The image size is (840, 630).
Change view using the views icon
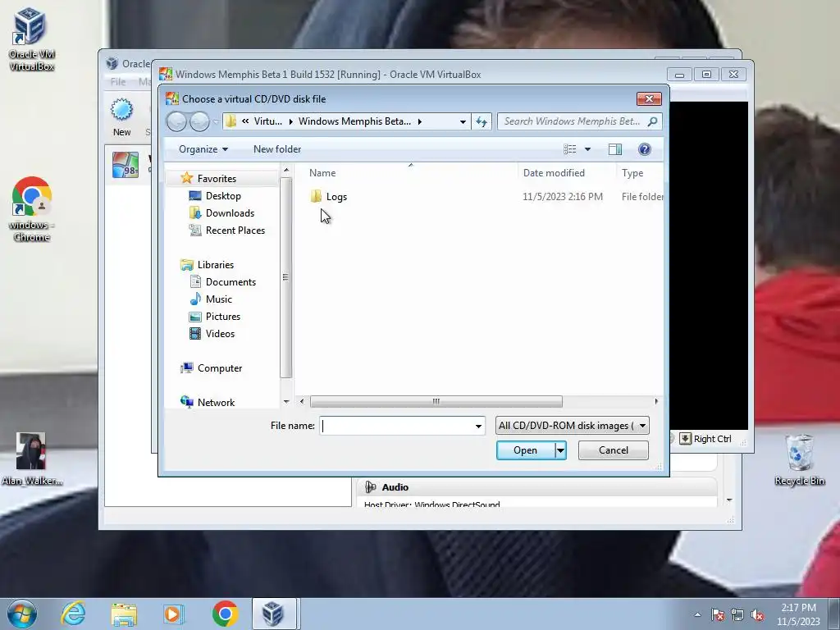click(569, 149)
